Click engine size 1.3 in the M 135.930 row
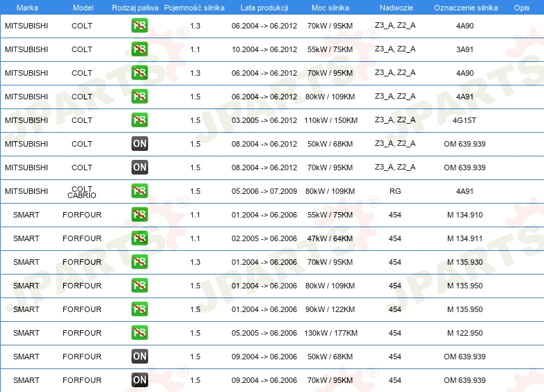 click(x=195, y=262)
